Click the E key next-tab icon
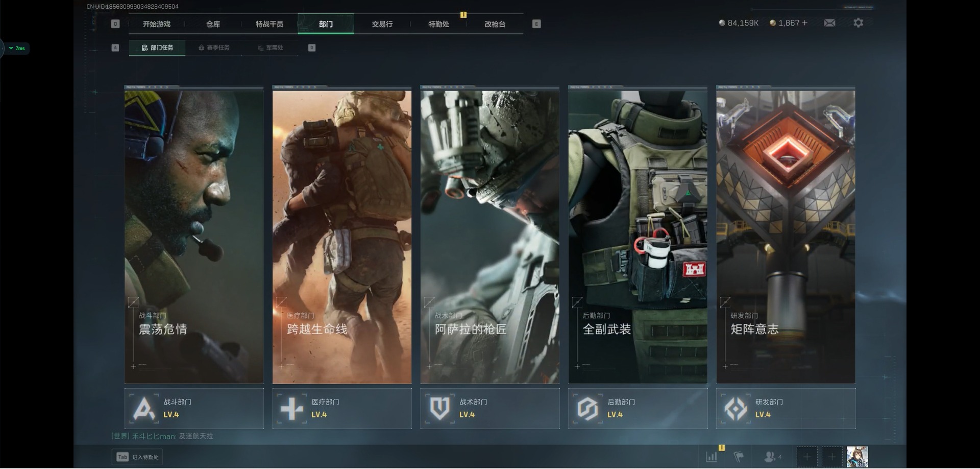Viewport: 980px width, 469px height. coord(536,24)
